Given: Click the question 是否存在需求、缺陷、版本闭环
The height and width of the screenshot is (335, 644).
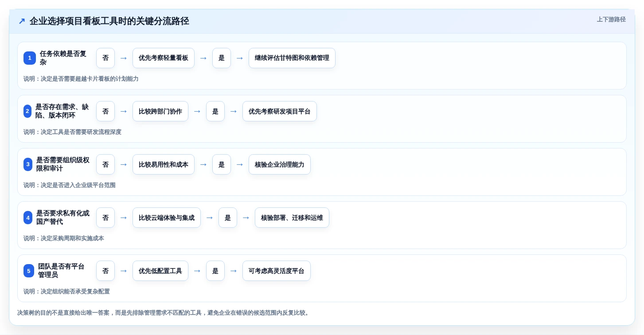Looking at the screenshot, I should coord(62,111).
